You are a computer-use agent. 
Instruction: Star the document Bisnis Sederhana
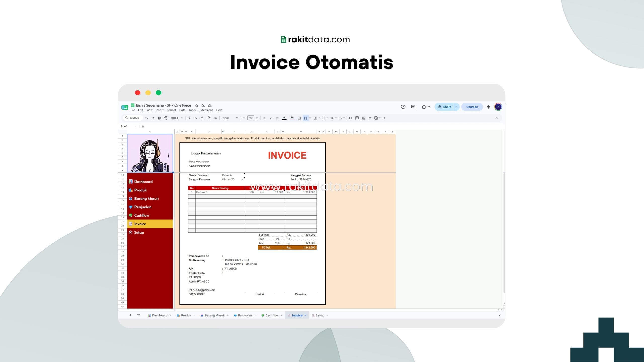coord(197,106)
